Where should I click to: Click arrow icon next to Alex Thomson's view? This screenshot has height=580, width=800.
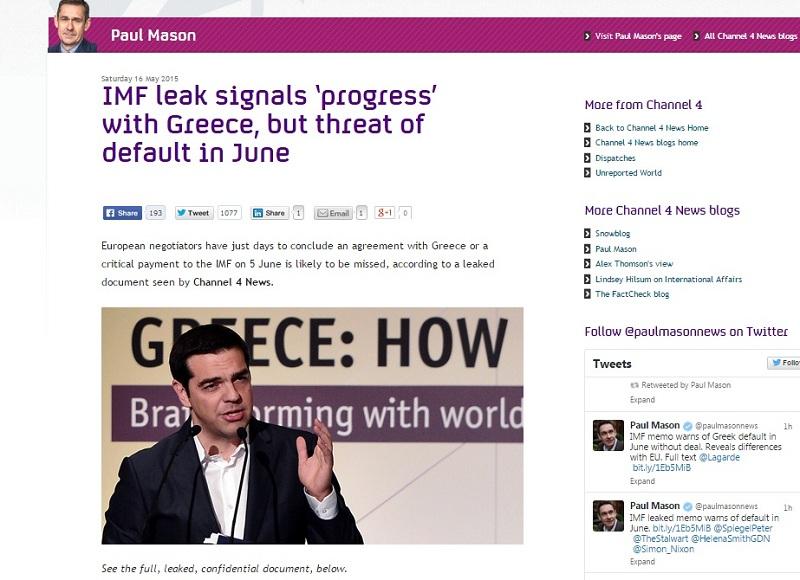[x=587, y=263]
